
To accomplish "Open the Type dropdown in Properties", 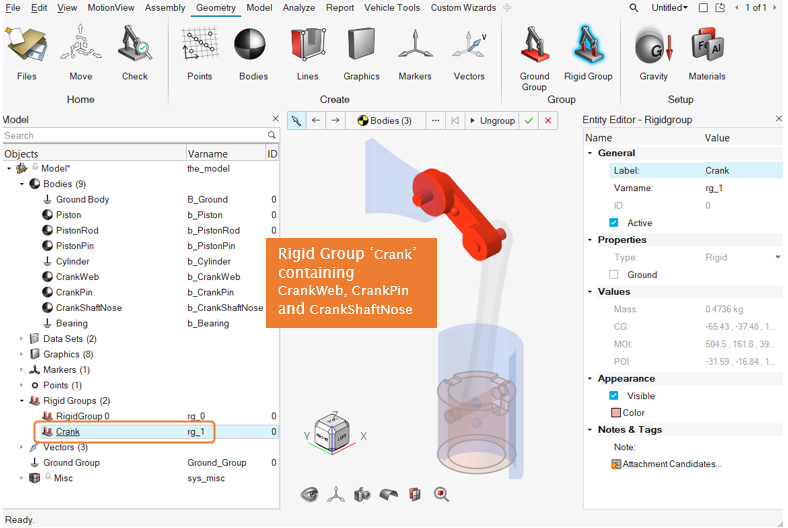I will pyautogui.click(x=777, y=258).
